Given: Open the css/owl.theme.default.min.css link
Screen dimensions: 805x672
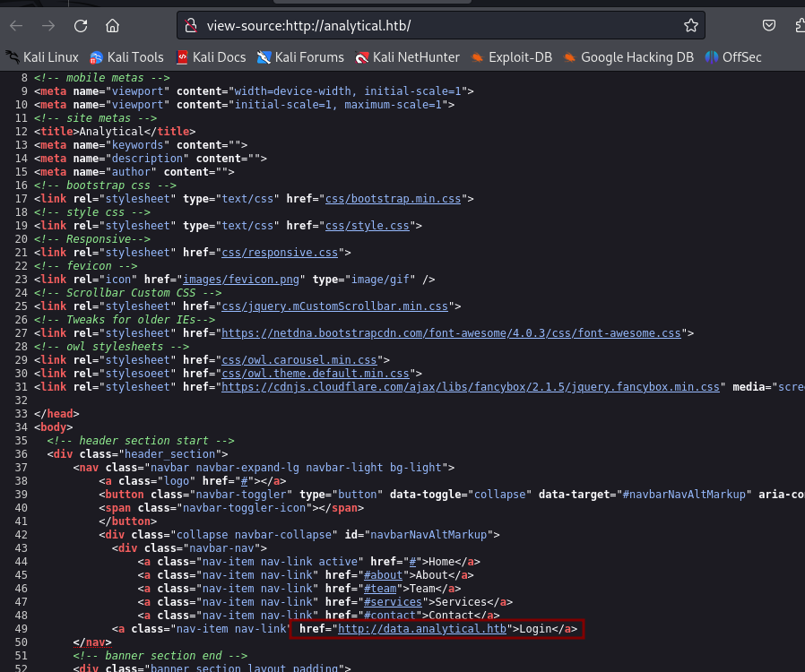Looking at the screenshot, I should coord(316,374).
